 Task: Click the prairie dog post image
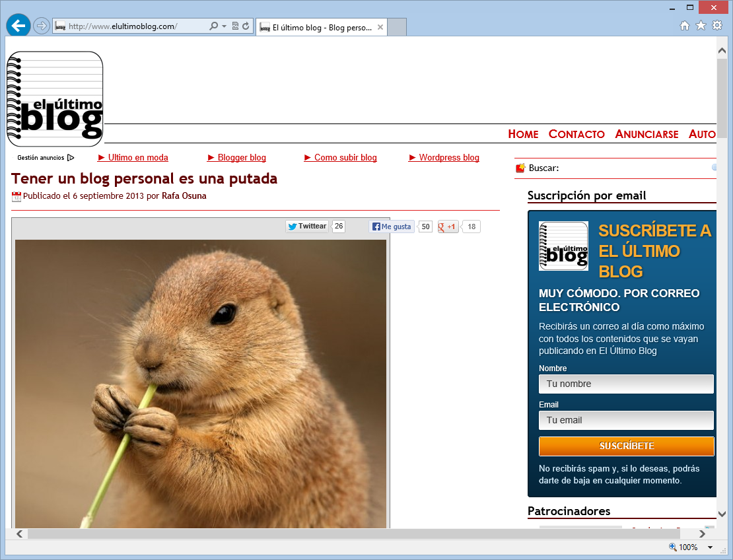(201, 384)
